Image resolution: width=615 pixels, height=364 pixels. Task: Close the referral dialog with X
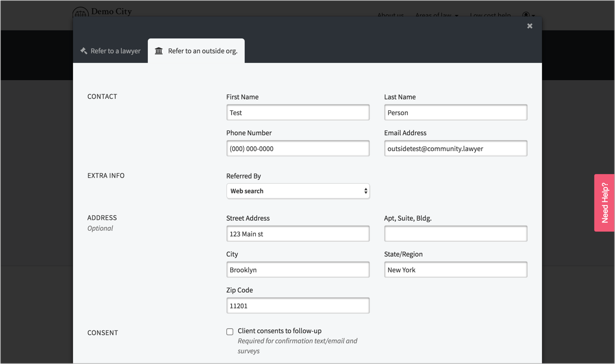click(530, 26)
